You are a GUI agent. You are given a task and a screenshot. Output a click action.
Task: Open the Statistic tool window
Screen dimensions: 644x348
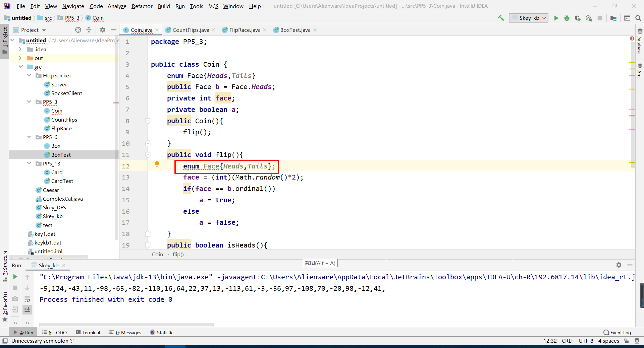[x=162, y=332]
